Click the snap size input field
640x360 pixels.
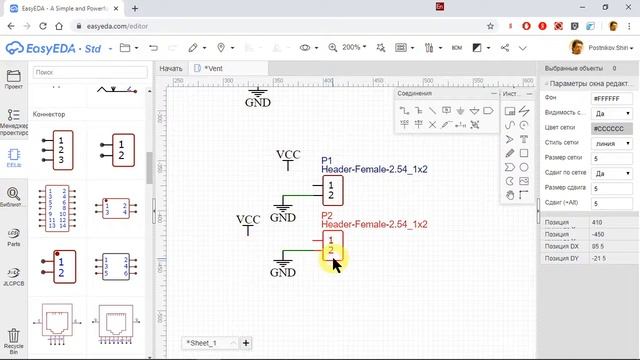coord(612,189)
